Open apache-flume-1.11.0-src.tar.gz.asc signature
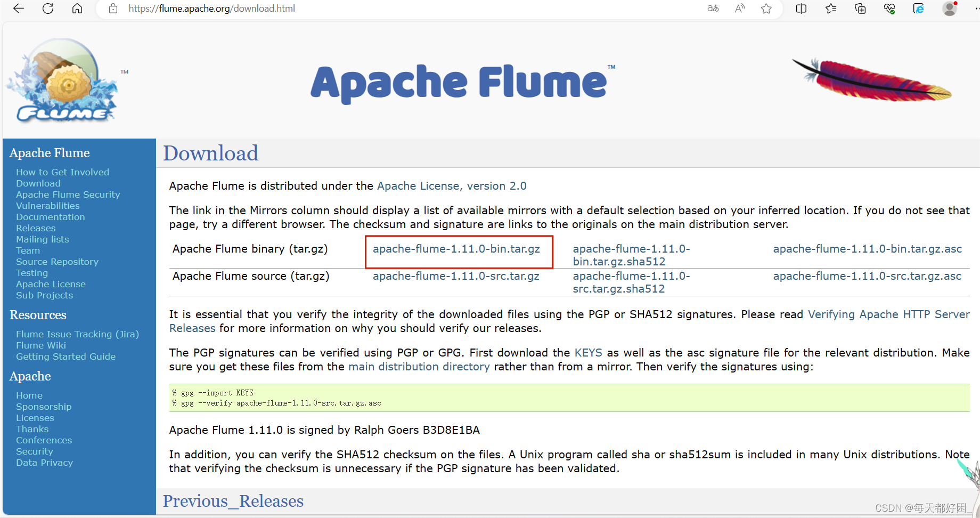 867,276
